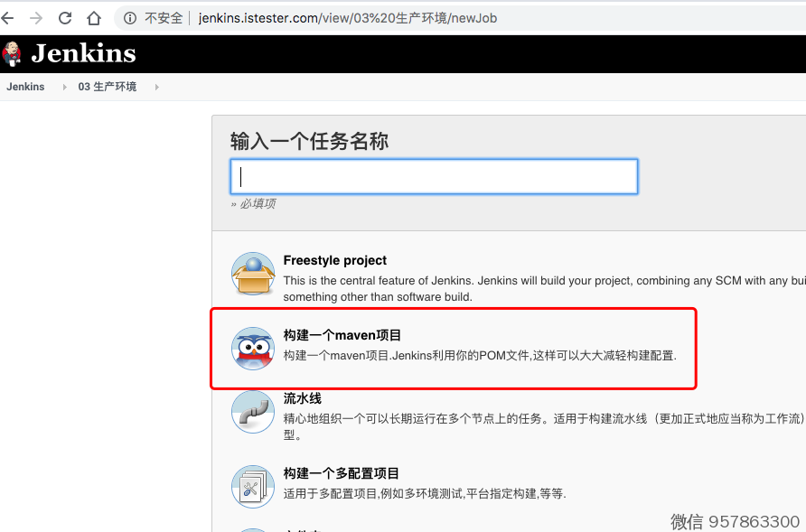Select the 流水线 pipe icon
This screenshot has width=806, height=532.
[253, 413]
